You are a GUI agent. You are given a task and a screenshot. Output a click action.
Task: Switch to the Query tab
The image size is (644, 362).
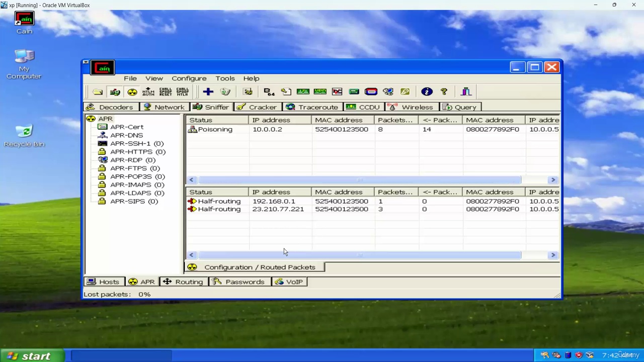tap(460, 107)
